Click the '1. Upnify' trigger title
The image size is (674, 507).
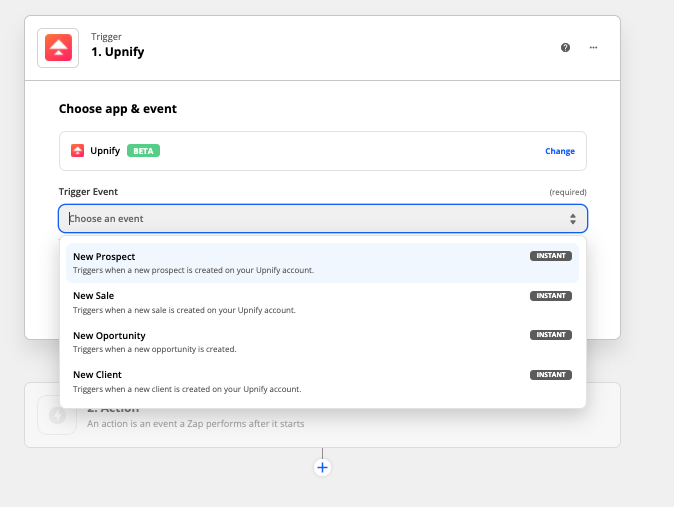click(117, 52)
